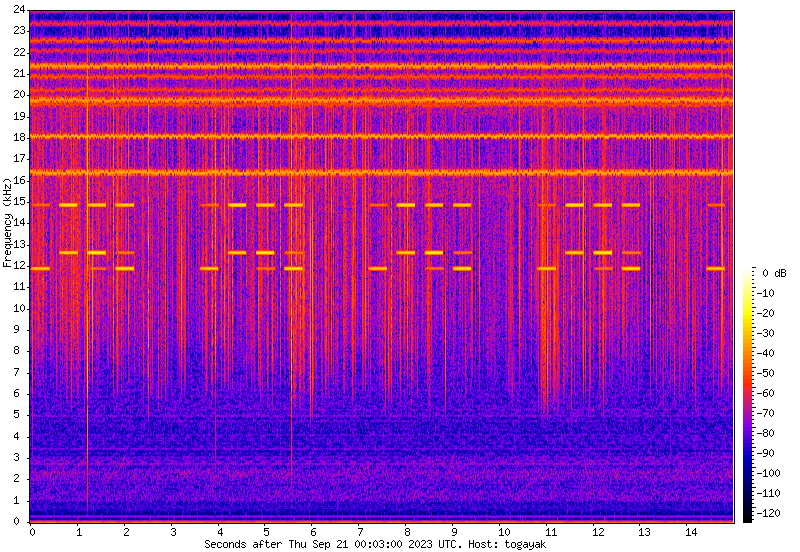800x552 pixels.
Task: Click the 15 kHz frequency axis tick label
Action: 19,202
